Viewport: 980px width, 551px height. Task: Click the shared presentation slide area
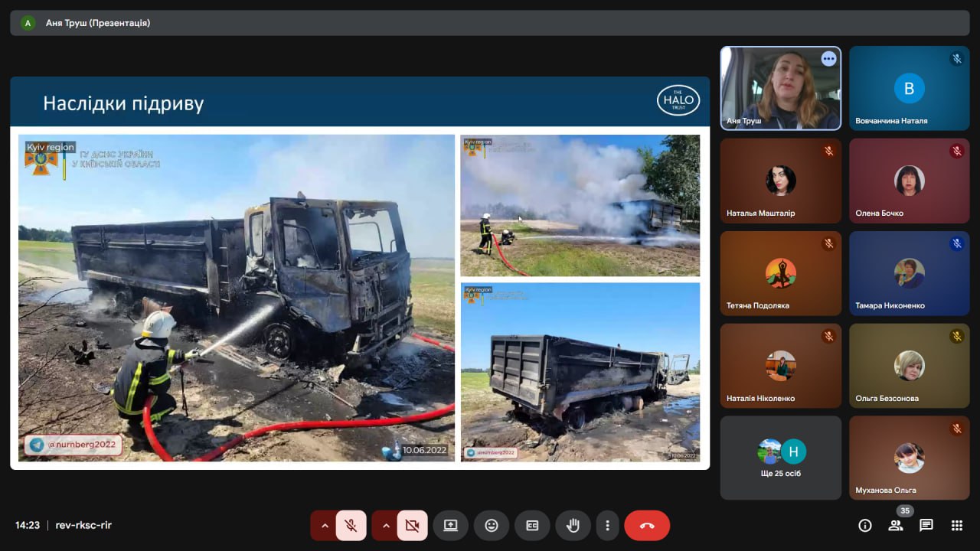360,295
